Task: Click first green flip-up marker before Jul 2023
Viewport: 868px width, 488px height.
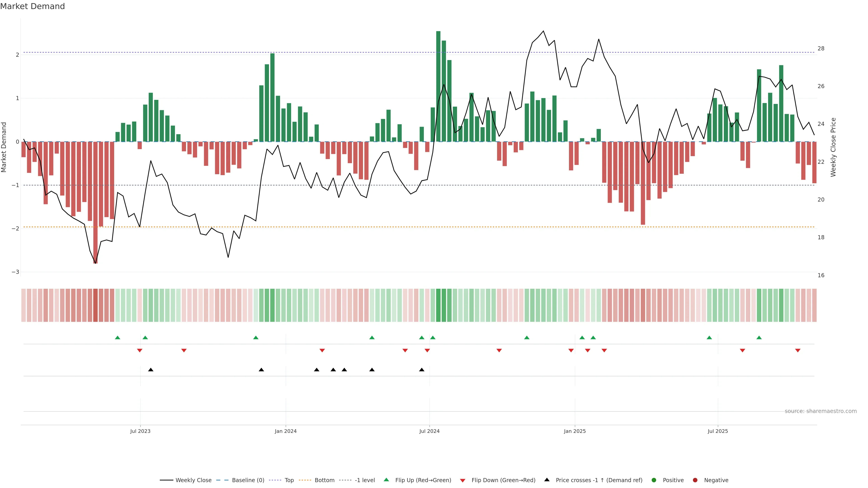Action: (118, 338)
